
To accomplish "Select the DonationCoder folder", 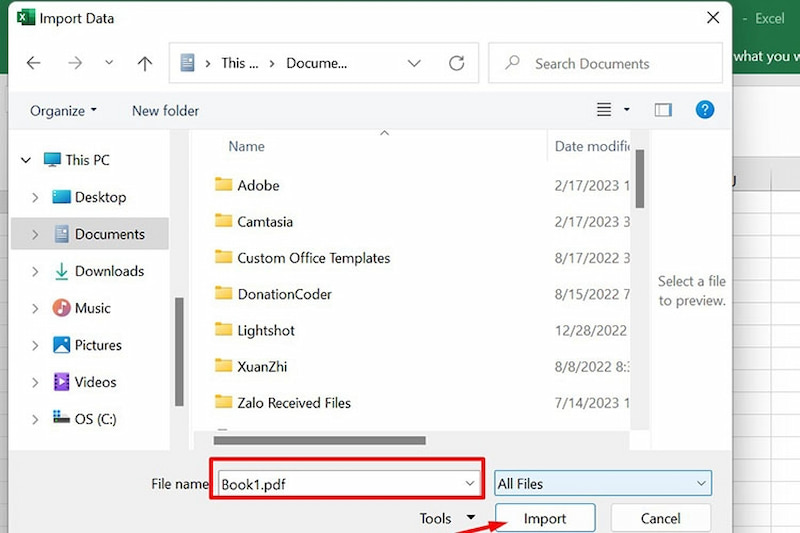I will (x=285, y=294).
